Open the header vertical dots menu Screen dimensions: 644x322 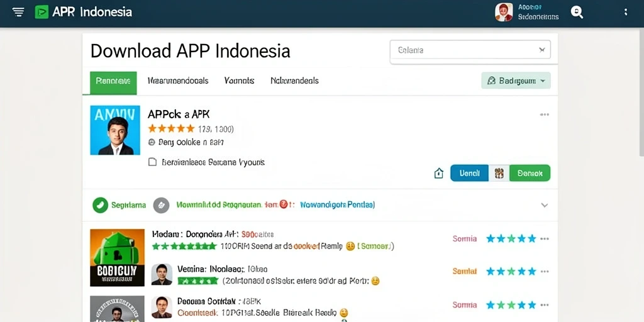(x=626, y=12)
